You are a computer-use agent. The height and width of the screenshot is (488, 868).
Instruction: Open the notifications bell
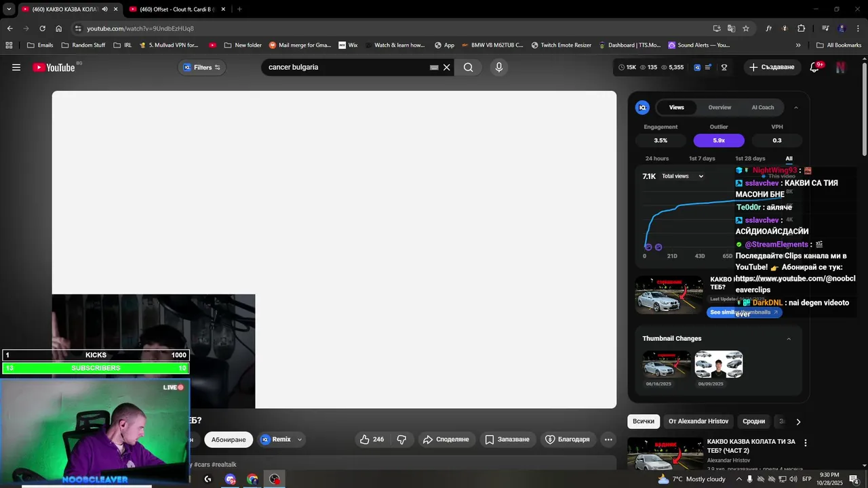point(815,67)
